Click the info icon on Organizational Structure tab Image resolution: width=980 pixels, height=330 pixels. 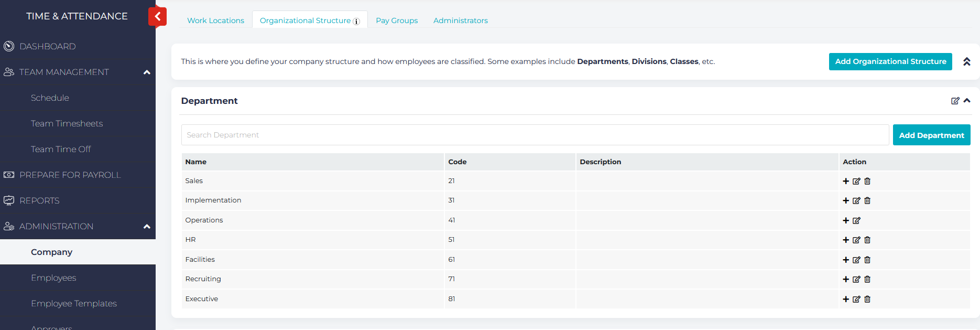[356, 22]
